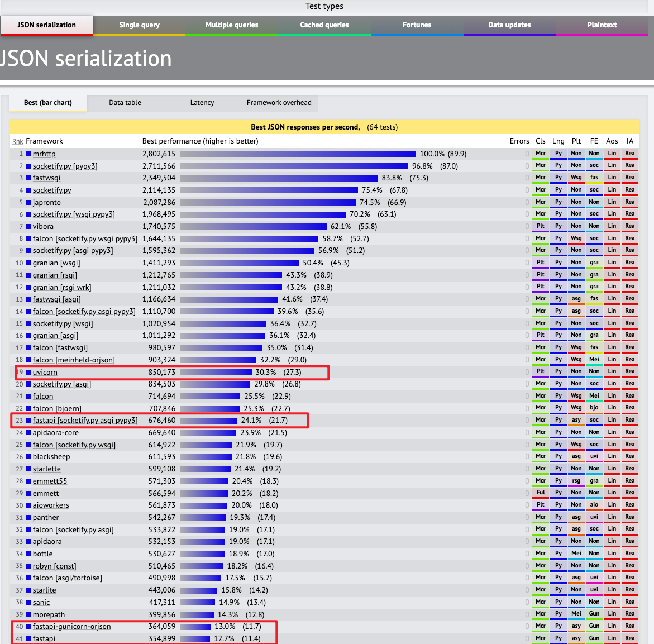Click the IA column header

(x=630, y=141)
